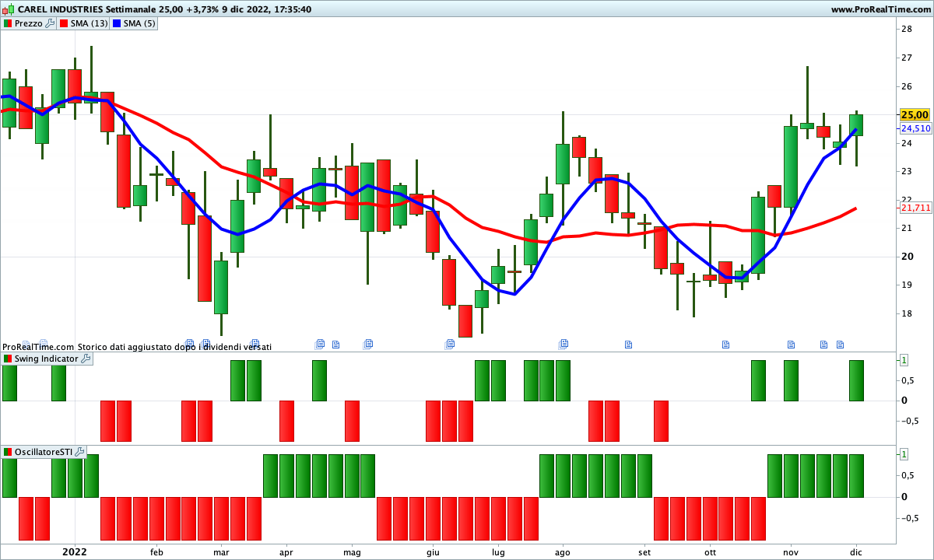934x560 pixels.
Task: Click the red 21,711 SMA value label
Action: [915, 208]
